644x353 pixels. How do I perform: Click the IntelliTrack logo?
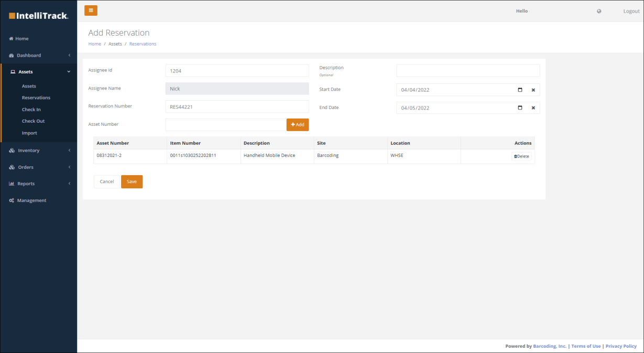tap(38, 16)
